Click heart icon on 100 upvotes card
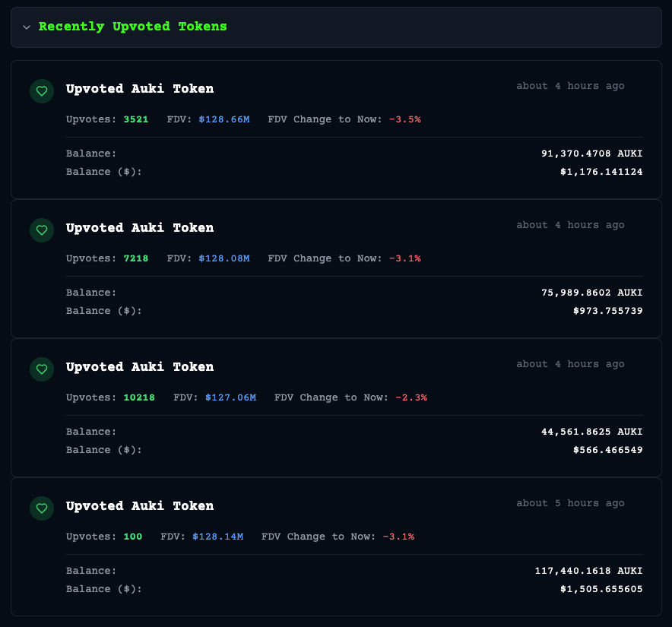The height and width of the screenshot is (627, 672). click(42, 508)
